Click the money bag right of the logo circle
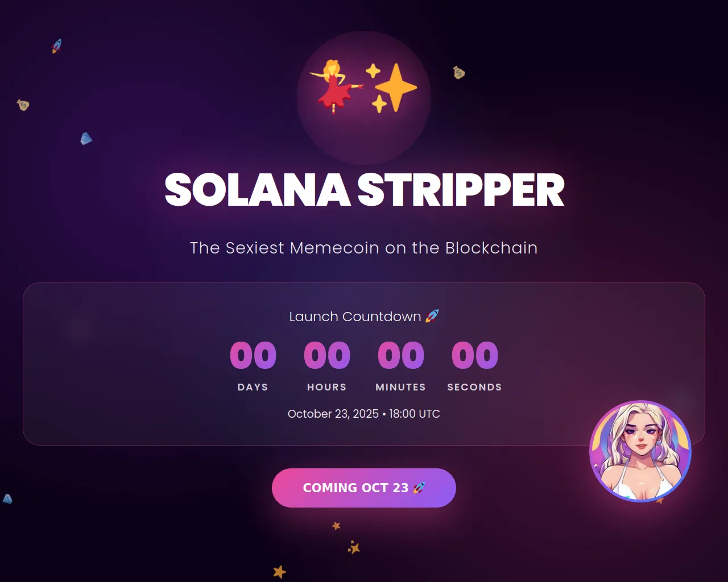 (x=459, y=73)
